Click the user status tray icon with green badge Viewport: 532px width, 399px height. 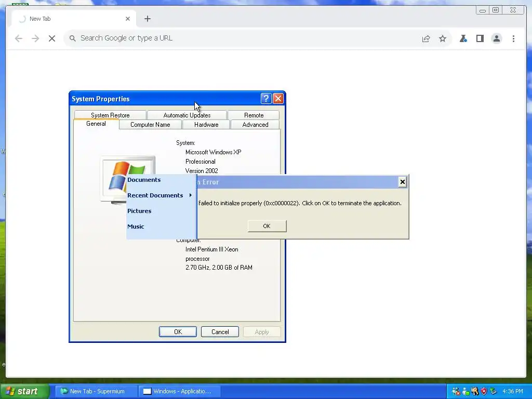click(x=465, y=391)
